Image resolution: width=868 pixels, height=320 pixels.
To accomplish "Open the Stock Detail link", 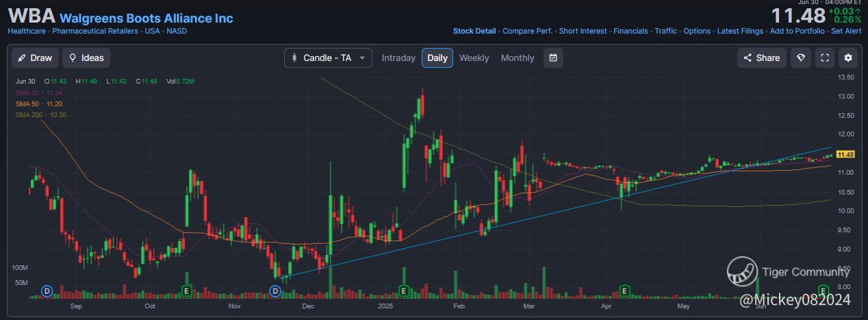I will coord(474,31).
